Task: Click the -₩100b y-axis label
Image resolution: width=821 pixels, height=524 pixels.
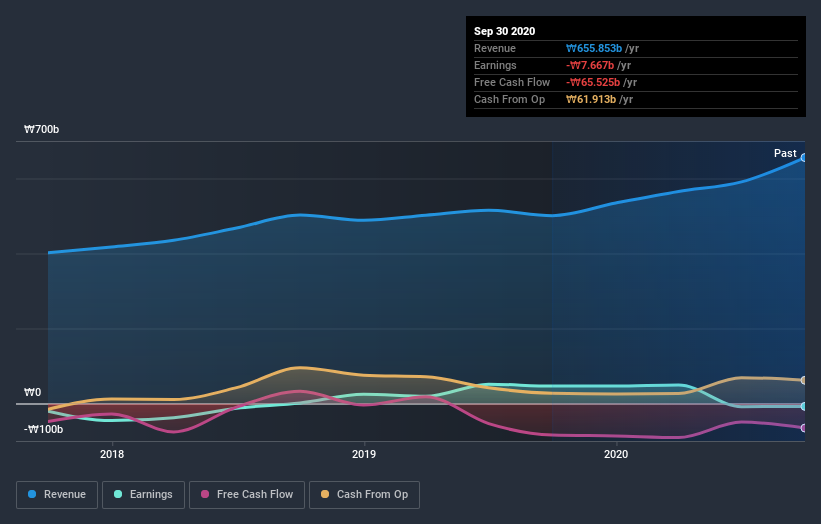Action: tap(43, 429)
